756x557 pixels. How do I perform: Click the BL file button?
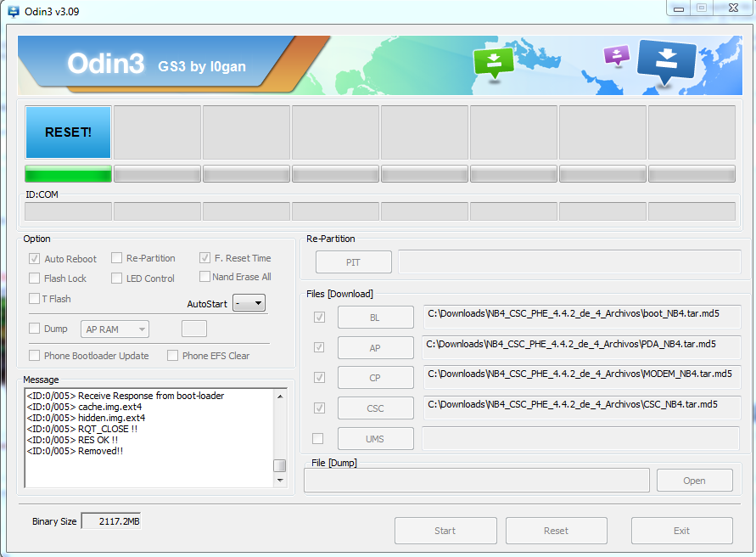pos(376,317)
